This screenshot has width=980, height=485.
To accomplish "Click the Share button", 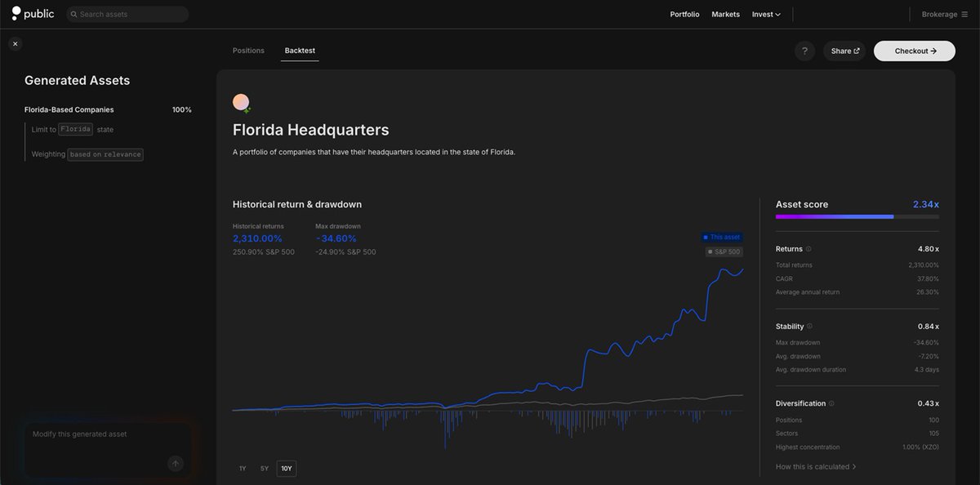I will pos(844,51).
